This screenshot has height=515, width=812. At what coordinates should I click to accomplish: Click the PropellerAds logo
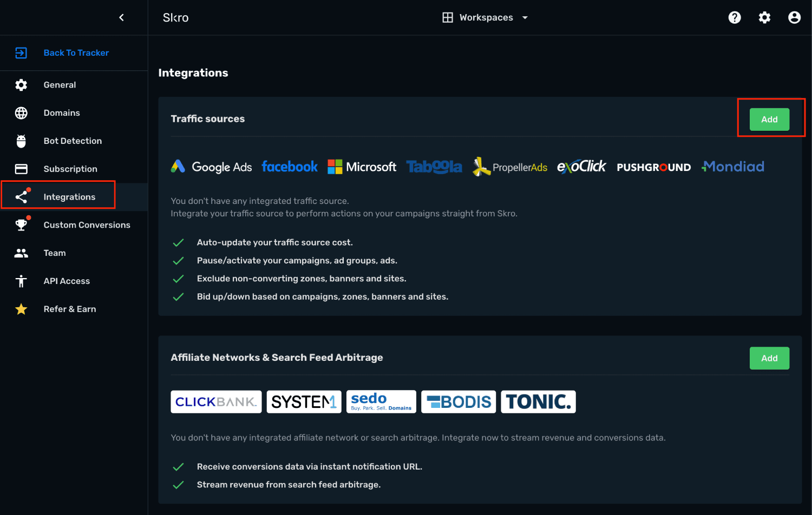(x=510, y=167)
